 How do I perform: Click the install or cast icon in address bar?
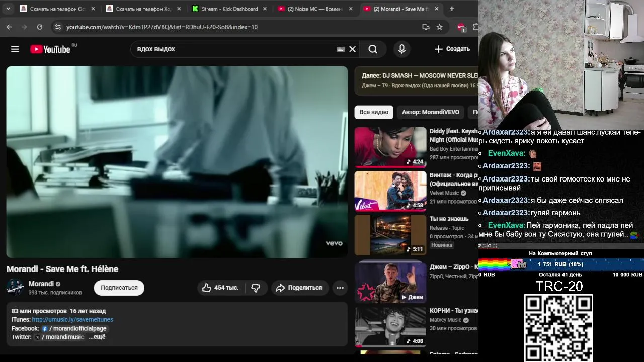[x=426, y=27]
